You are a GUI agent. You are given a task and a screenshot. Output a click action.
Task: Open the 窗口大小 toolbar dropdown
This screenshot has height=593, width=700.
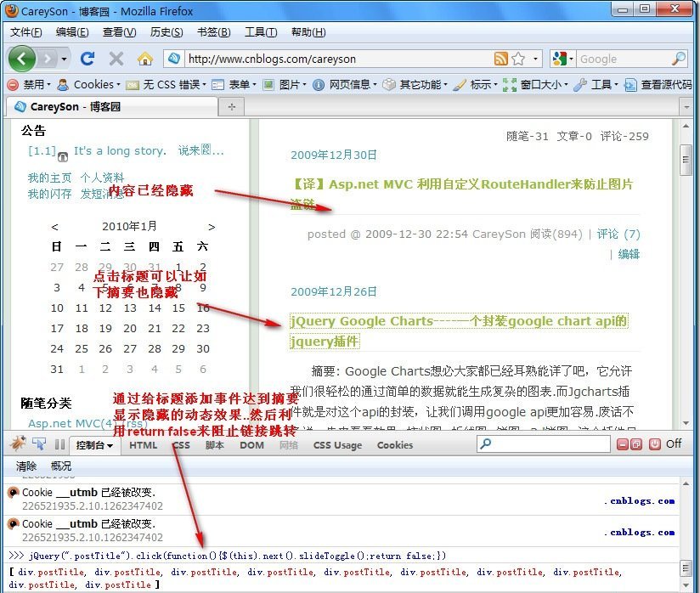pos(535,84)
